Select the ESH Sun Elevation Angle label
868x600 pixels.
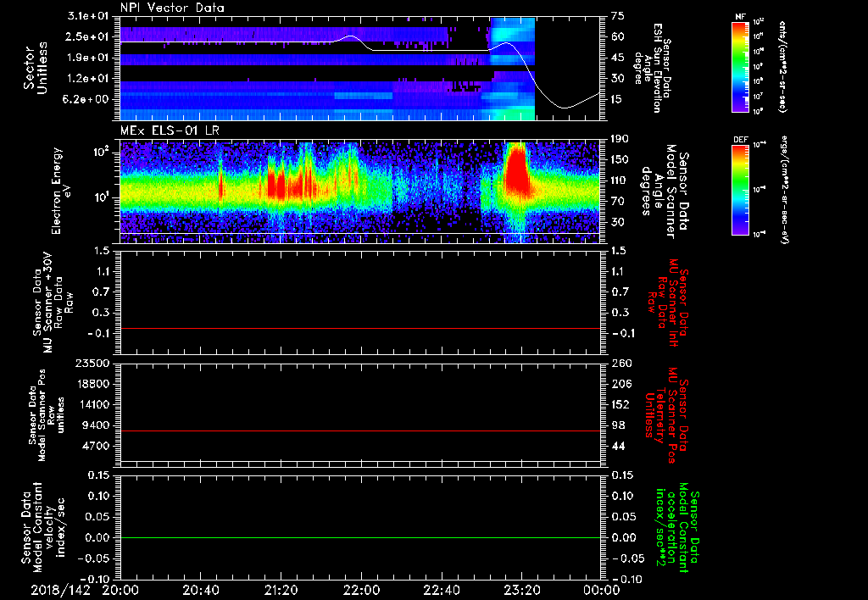click(x=652, y=68)
